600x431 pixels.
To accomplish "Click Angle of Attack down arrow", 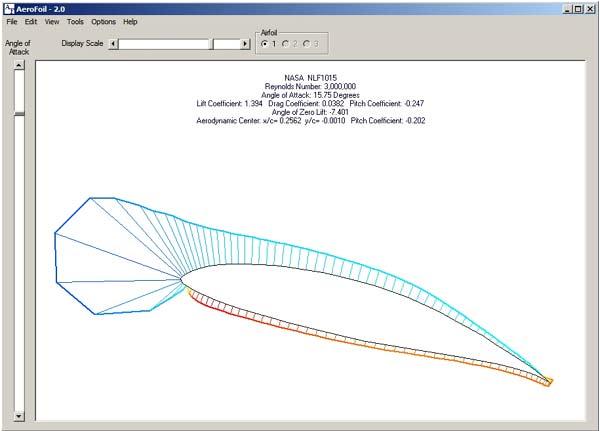I will [19, 416].
